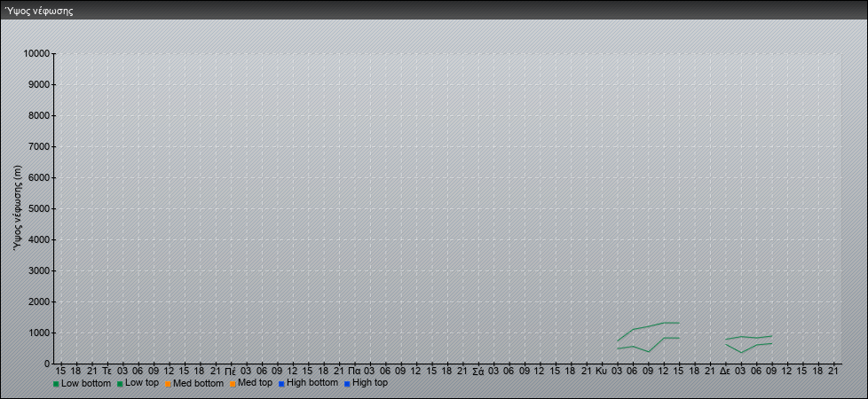Select the 'Σά' day label on the time axis
Screen dimensions: 868x399
479,372
